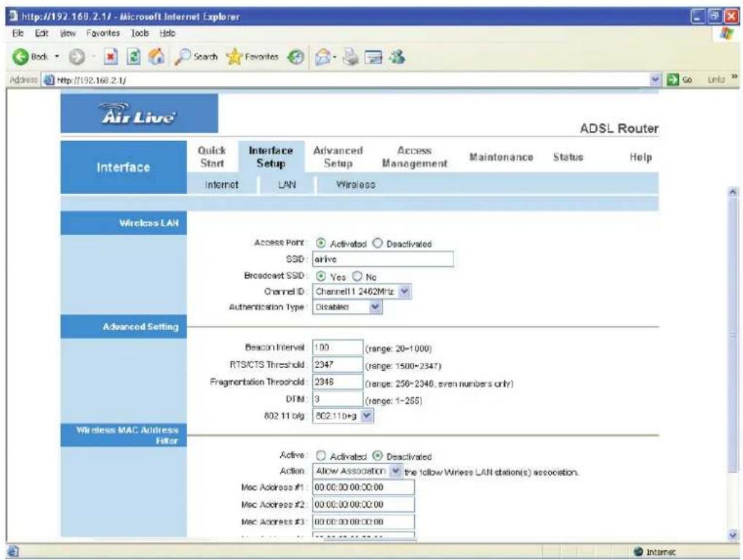The height and width of the screenshot is (560, 743).
Task: Expand the Links toolbar chevron
Action: pos(734,76)
